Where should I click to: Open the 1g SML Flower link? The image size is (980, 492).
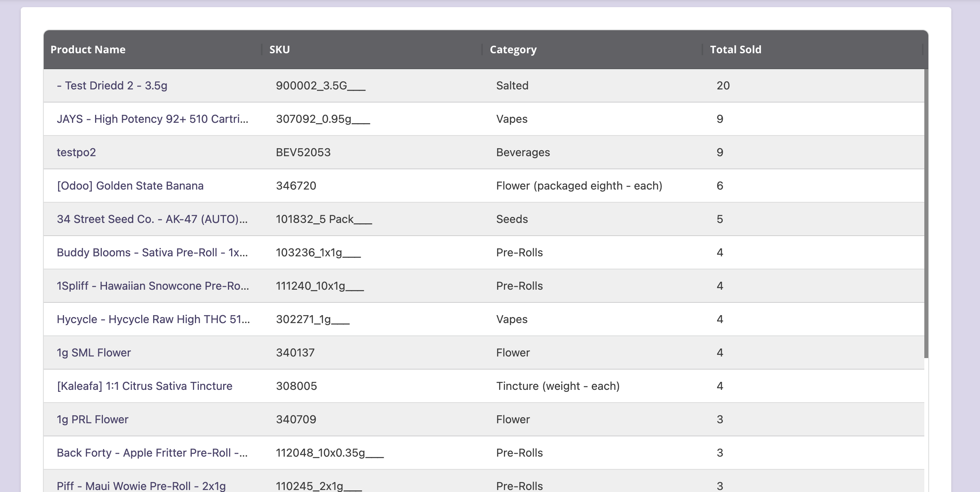click(x=94, y=353)
